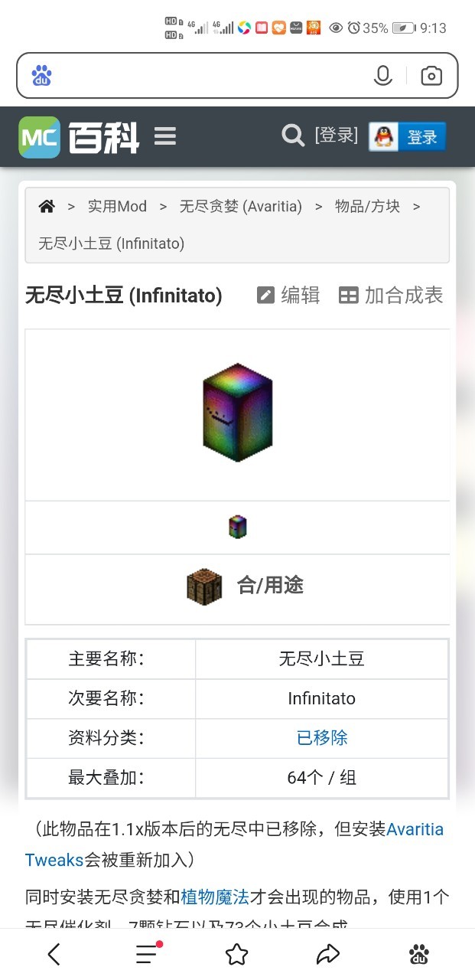Viewport: 475px width, 980px height.
Task: Open camera image search
Action: (431, 75)
